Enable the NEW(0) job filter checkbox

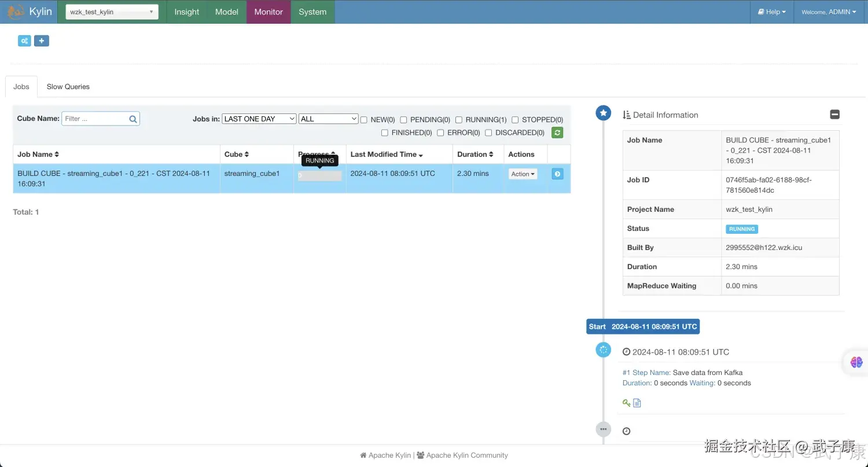click(363, 119)
